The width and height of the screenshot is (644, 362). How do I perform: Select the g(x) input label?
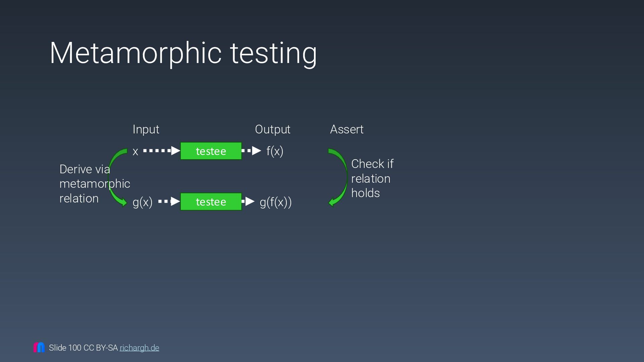click(x=143, y=202)
